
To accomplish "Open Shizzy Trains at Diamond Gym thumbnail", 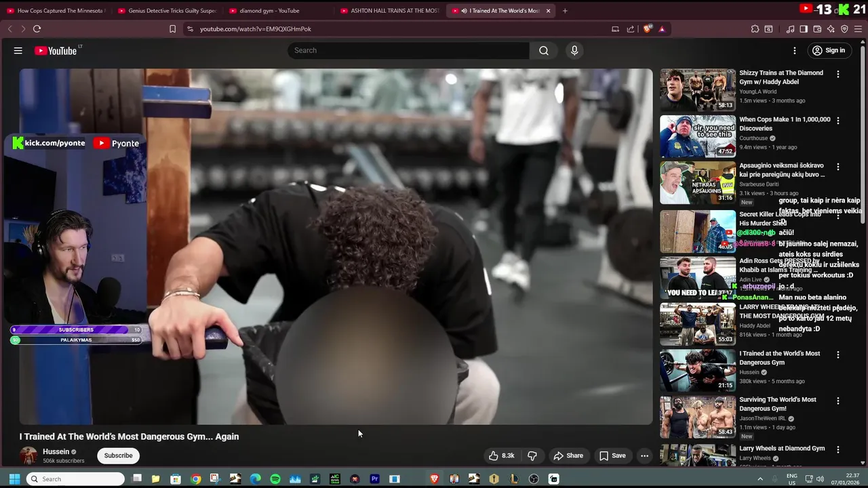I will click(698, 89).
